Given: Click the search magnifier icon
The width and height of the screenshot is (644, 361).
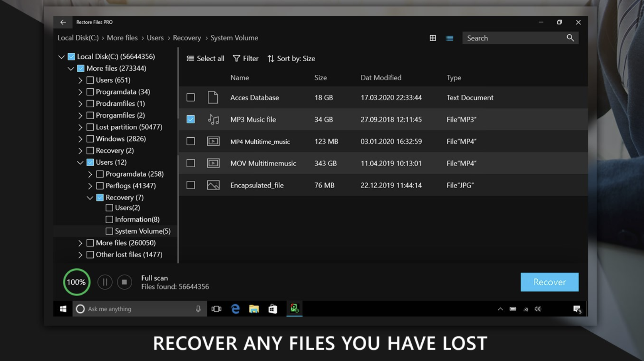Looking at the screenshot, I should click(570, 38).
